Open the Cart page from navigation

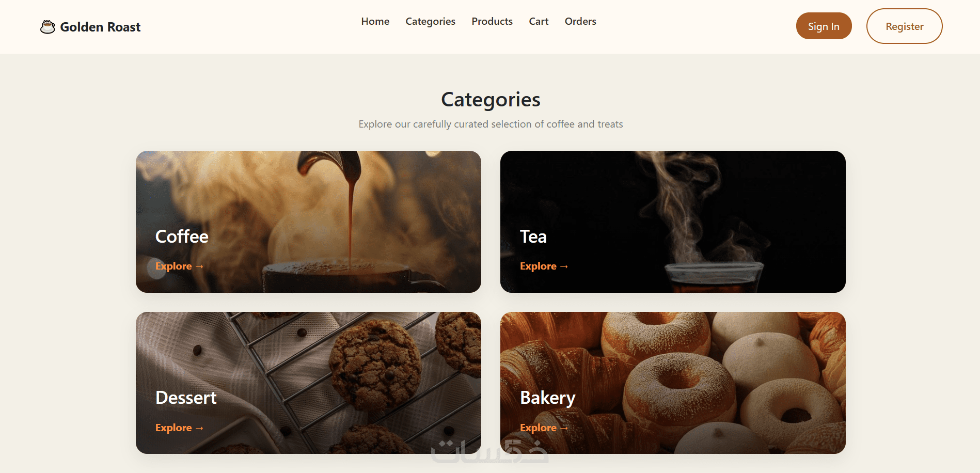pos(539,21)
